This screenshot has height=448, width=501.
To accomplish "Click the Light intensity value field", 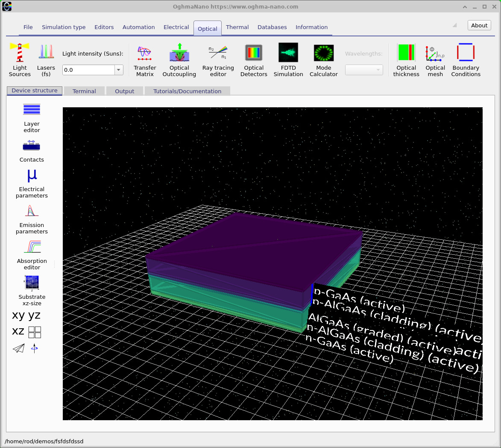I will click(x=88, y=70).
